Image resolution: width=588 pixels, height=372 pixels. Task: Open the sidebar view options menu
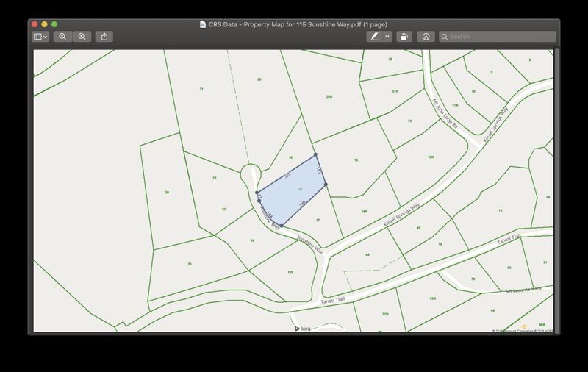40,36
